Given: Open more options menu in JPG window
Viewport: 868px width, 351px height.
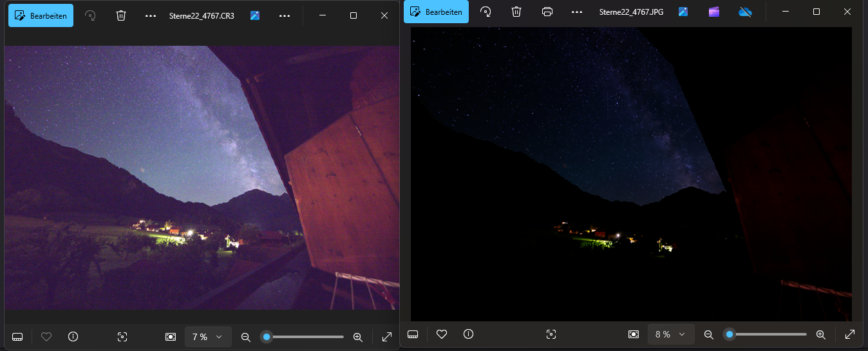Looking at the screenshot, I should click(x=577, y=12).
